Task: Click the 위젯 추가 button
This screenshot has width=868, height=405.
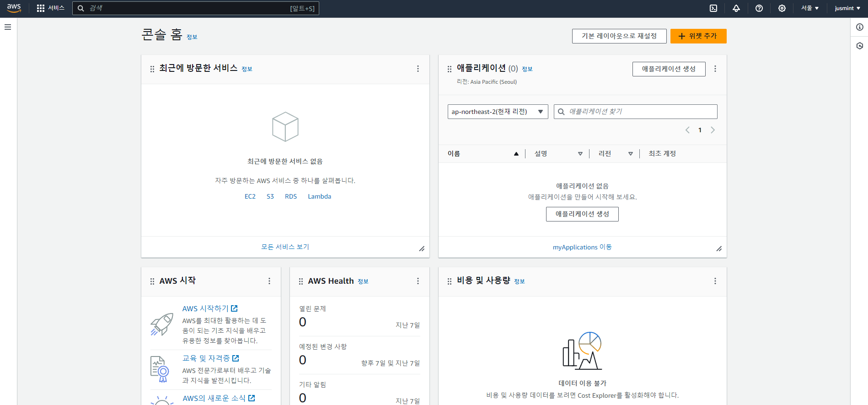Action: [x=698, y=36]
